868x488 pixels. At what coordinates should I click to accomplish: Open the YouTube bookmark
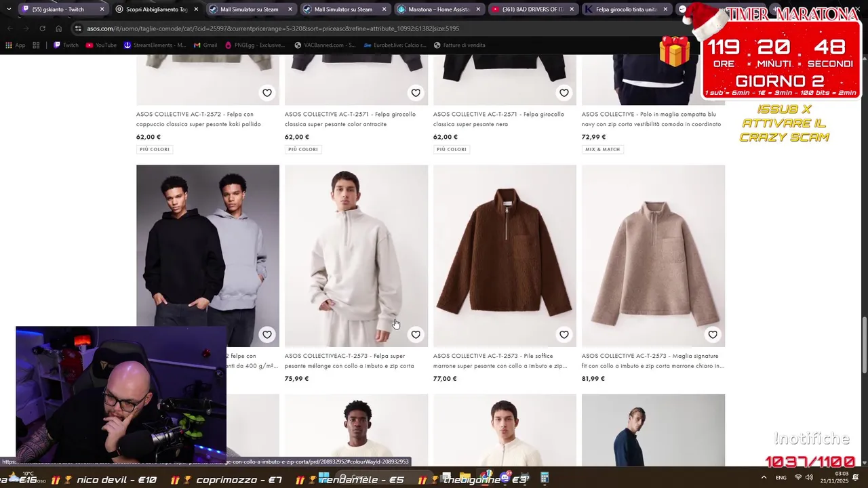coord(101,45)
